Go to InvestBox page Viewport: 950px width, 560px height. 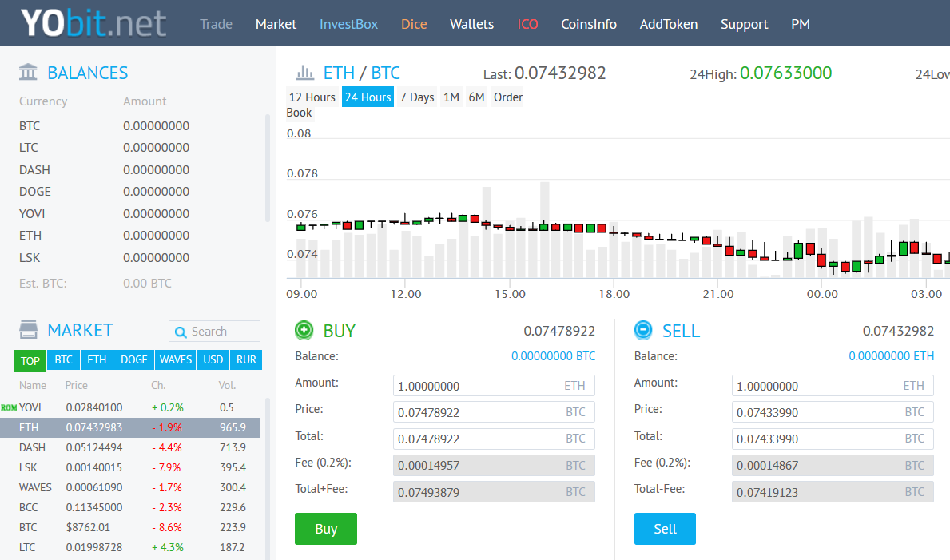click(348, 24)
